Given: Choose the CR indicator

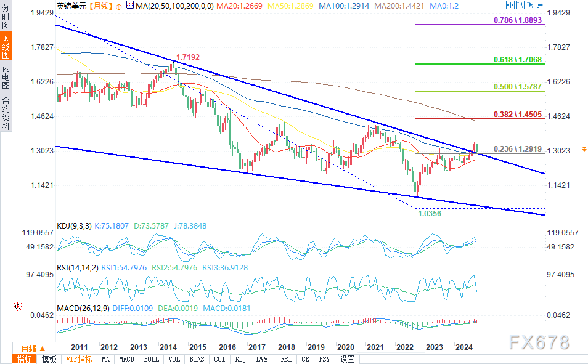Looking at the screenshot, I should [x=306, y=359].
